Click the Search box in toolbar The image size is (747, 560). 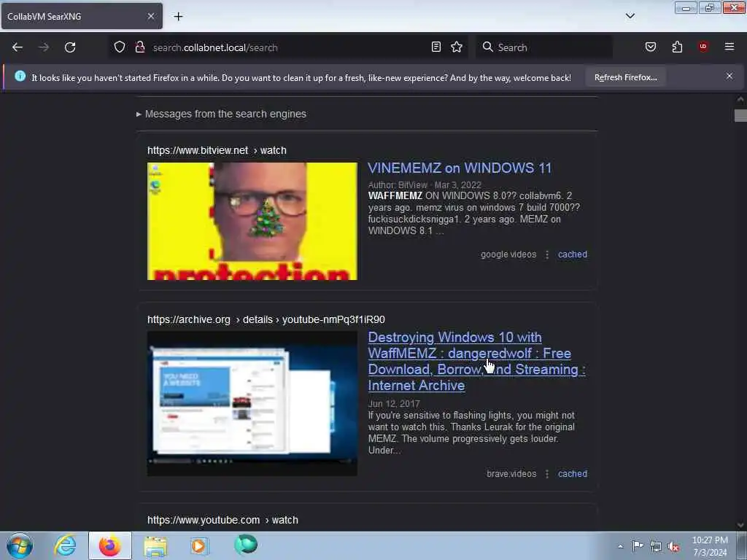click(x=544, y=47)
